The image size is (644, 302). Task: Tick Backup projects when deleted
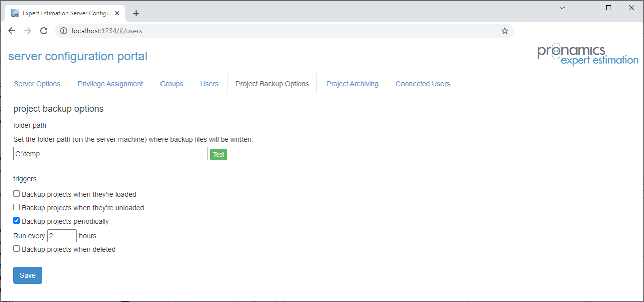pyautogui.click(x=17, y=249)
